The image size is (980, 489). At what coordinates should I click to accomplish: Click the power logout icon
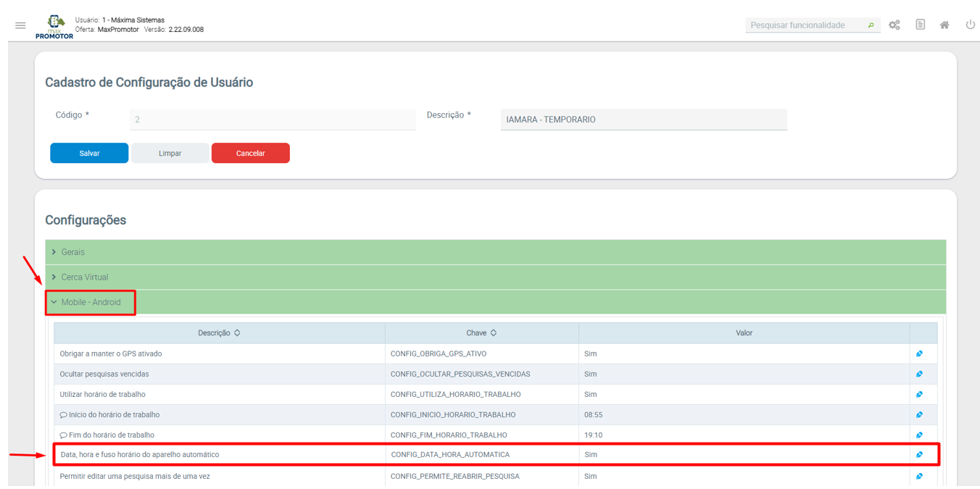(970, 25)
